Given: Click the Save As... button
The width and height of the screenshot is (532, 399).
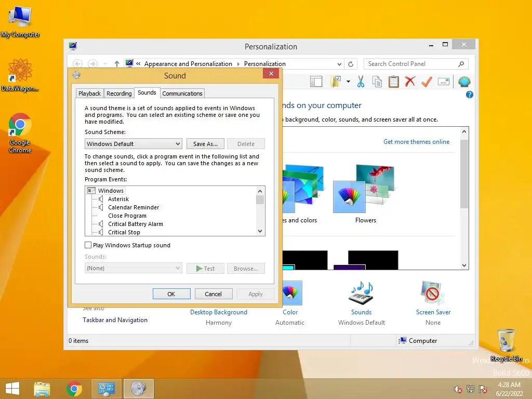Looking at the screenshot, I should [x=205, y=144].
